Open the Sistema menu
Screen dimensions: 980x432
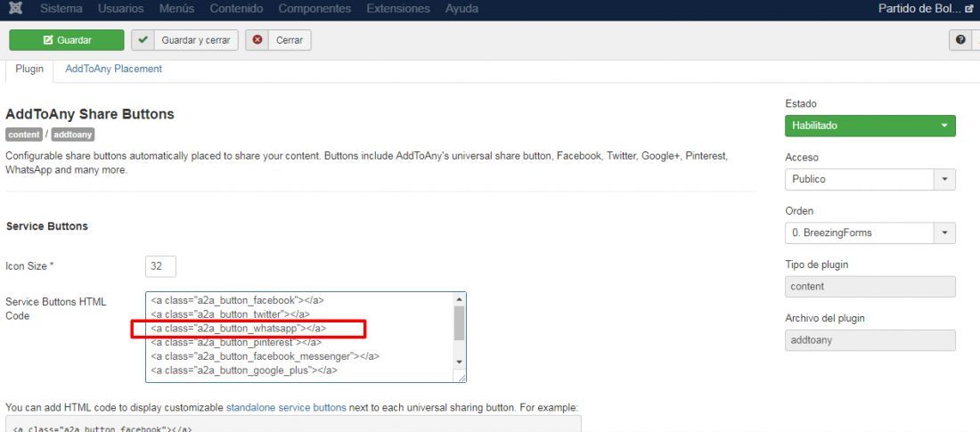click(x=61, y=9)
